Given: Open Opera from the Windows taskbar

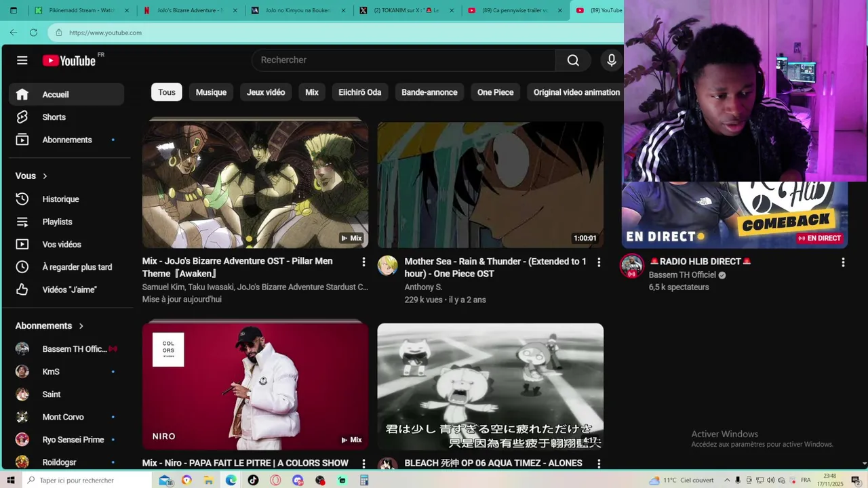Looking at the screenshot, I should click(x=275, y=480).
